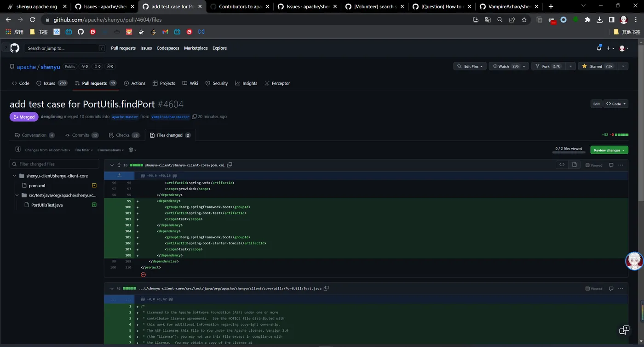Open File filter dropdown
The height and width of the screenshot is (347, 644).
tap(84, 150)
